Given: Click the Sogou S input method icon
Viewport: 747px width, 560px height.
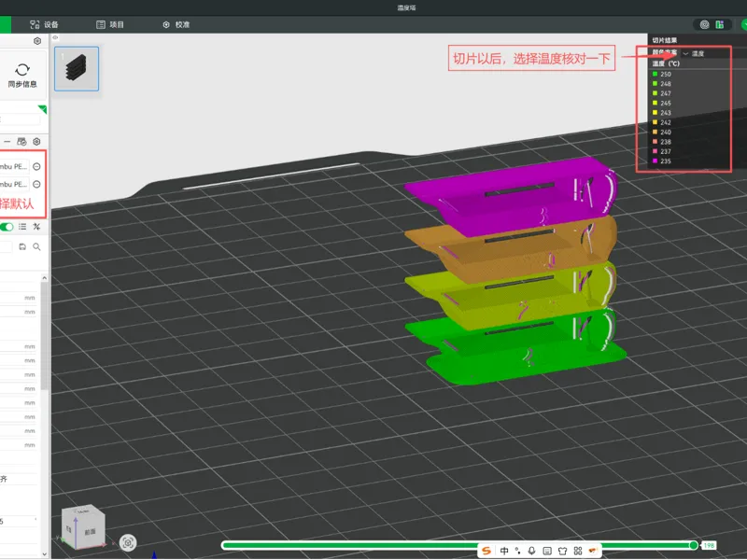Looking at the screenshot, I should click(x=486, y=551).
